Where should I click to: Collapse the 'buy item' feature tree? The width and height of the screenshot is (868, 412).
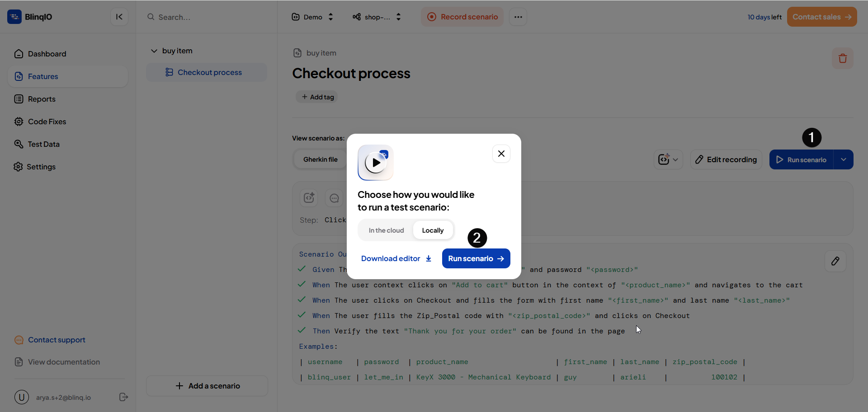154,51
